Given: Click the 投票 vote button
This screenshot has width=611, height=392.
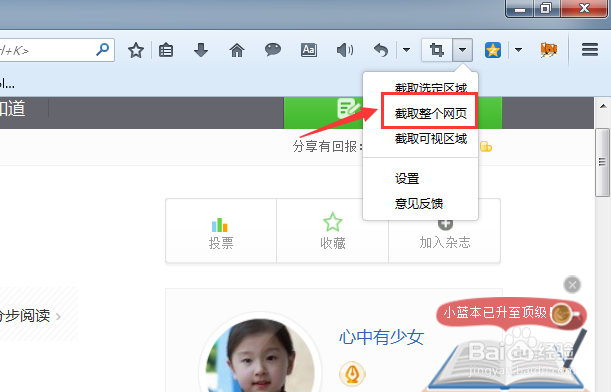Looking at the screenshot, I should pyautogui.click(x=221, y=231).
